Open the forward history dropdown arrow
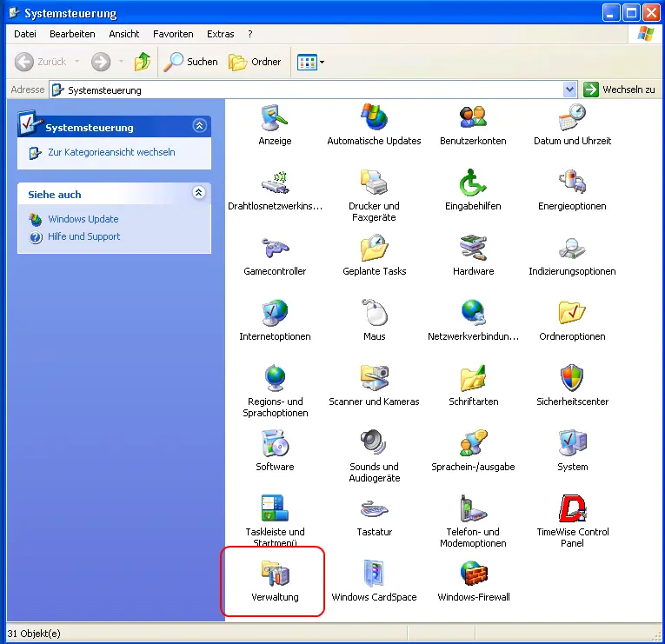The image size is (665, 644). click(x=121, y=62)
